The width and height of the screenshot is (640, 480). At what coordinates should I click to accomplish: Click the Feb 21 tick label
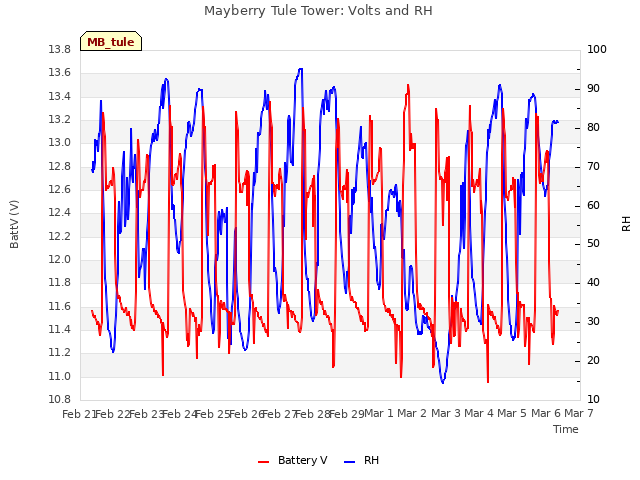pos(78,414)
